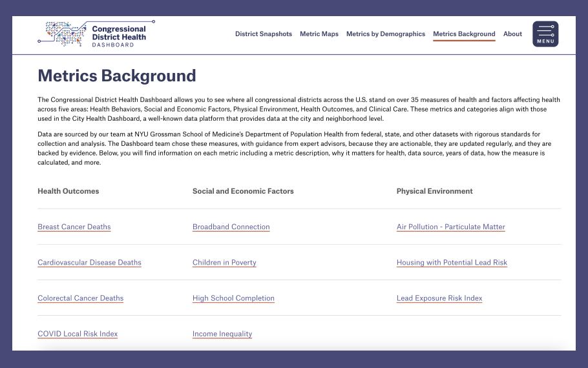Select the Income Inequality link
588x368 pixels.
pos(222,334)
